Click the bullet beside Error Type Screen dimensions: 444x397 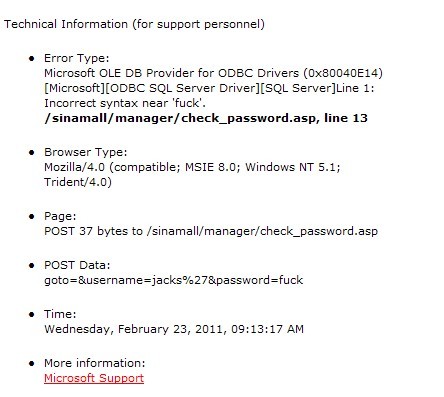click(x=32, y=59)
